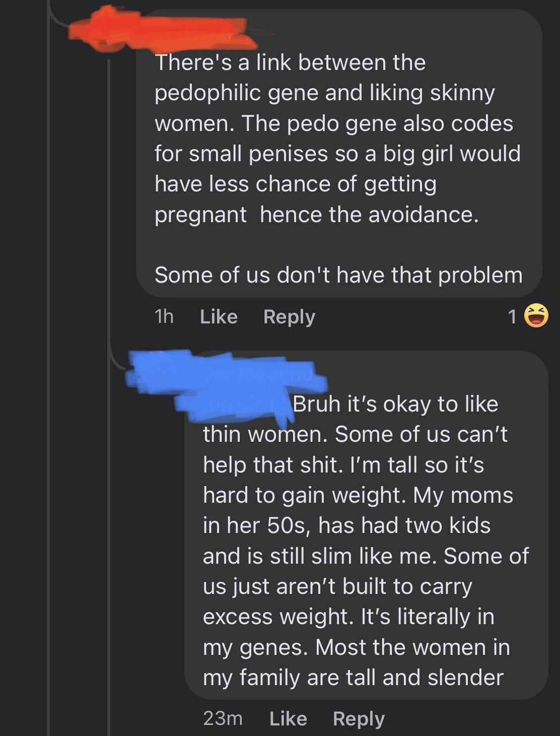
Task: Click the vertical thread line beside the replies
Action: tap(109, 202)
